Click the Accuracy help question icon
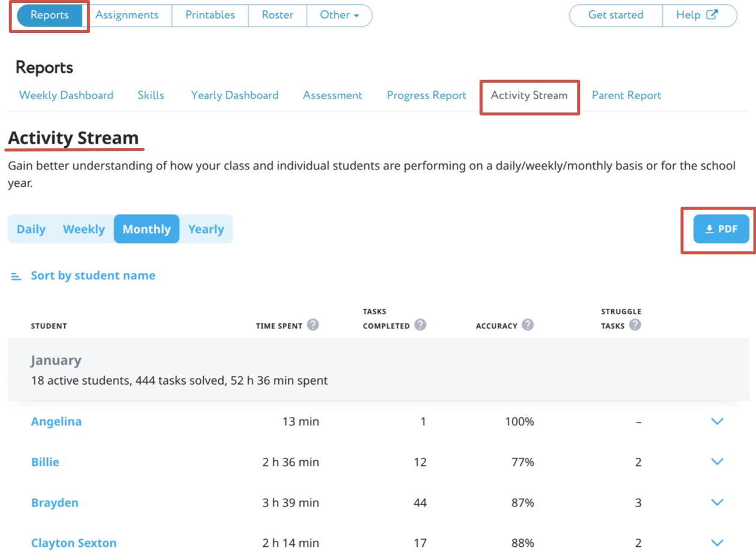 click(527, 325)
